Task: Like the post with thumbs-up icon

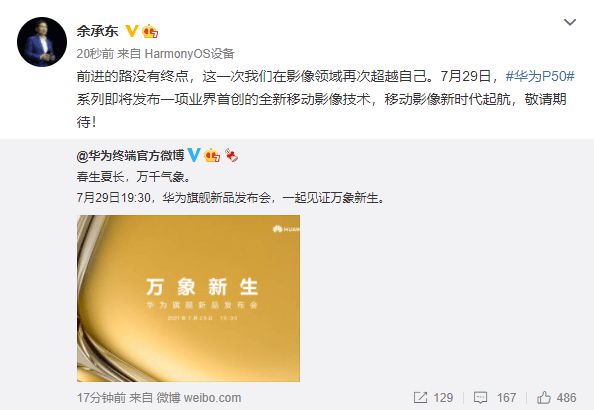Action: coord(544,397)
